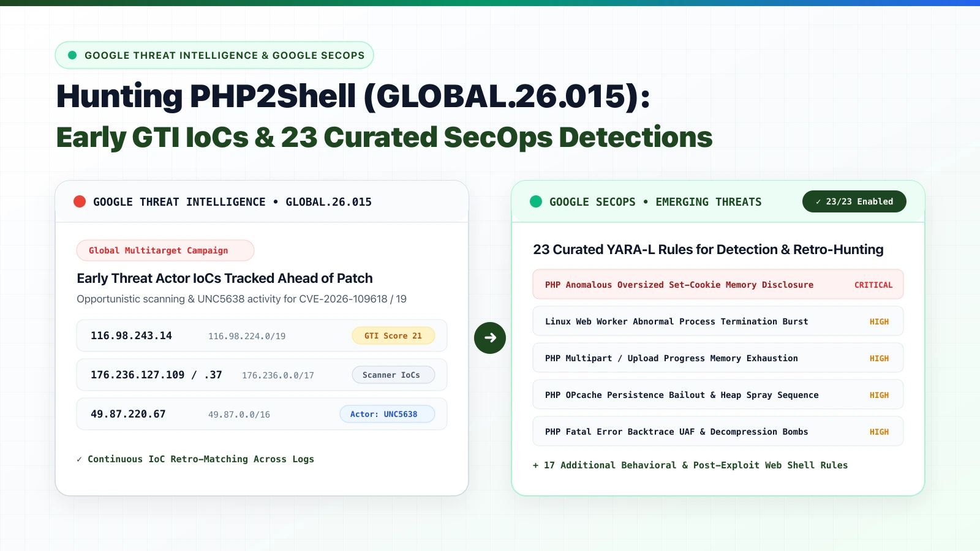Click the Actor: UNC5638 badge

pos(387,414)
